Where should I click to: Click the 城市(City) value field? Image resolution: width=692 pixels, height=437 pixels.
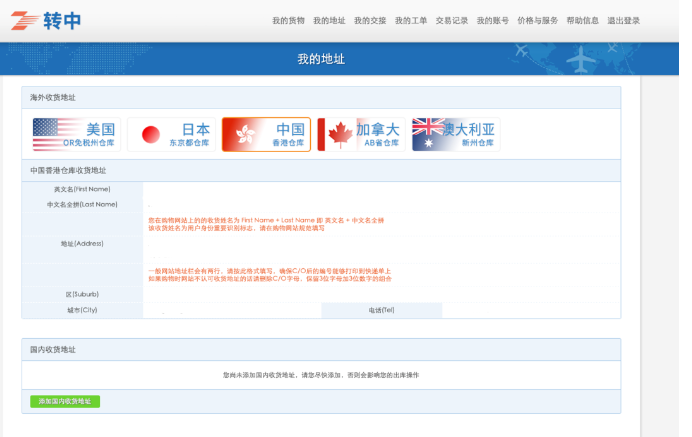232,310
